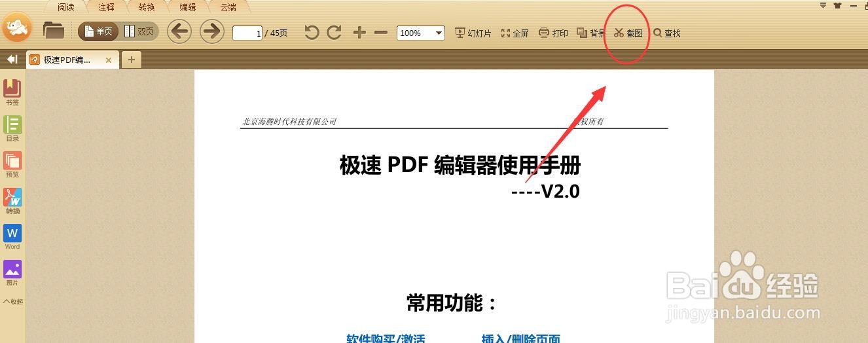
Task: Open the table of contents panel (目录)
Action: pyautogui.click(x=12, y=128)
